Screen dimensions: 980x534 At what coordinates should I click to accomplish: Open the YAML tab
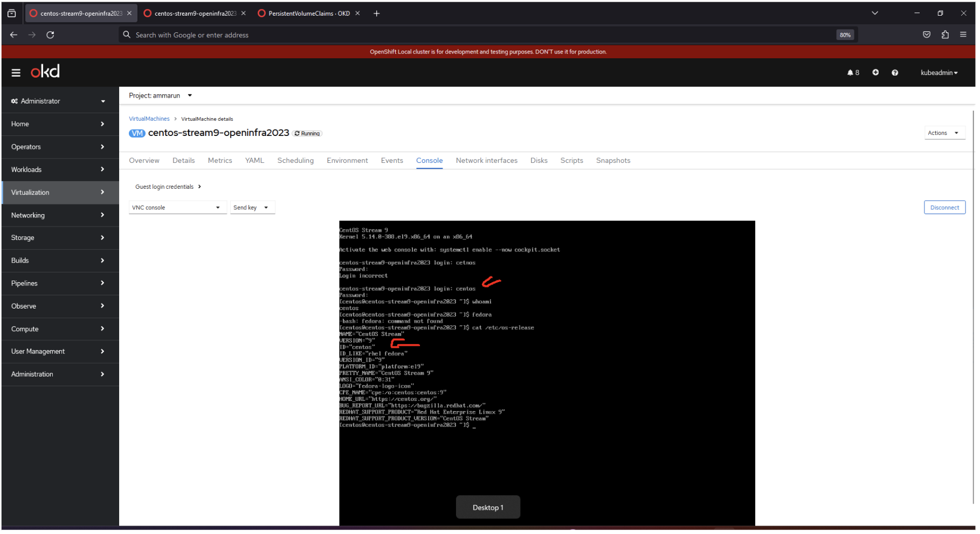(x=256, y=161)
